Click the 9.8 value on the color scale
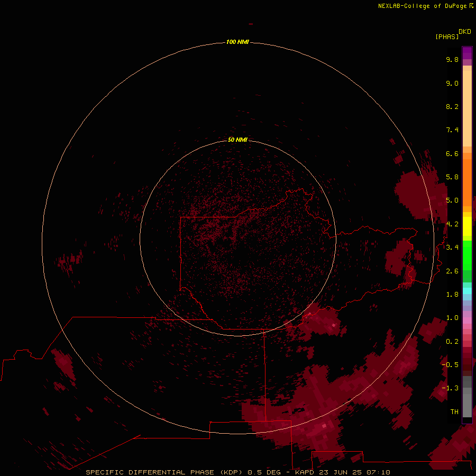The width and height of the screenshot is (476, 476). (x=452, y=59)
